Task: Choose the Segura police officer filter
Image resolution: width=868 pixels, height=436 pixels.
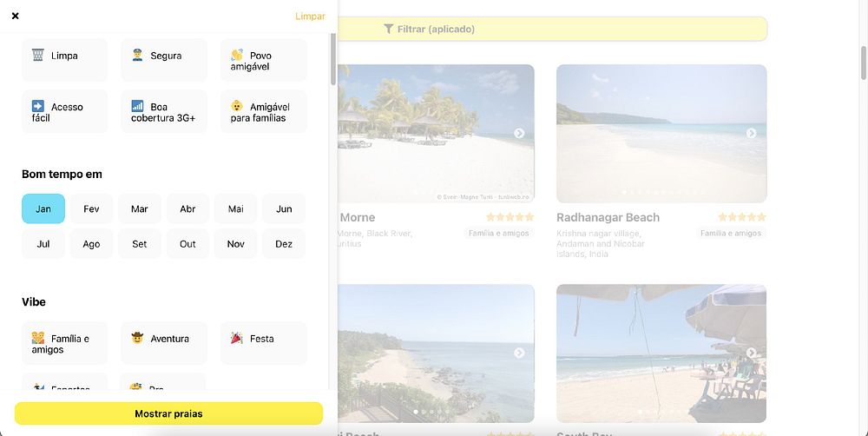Action: click(x=164, y=60)
